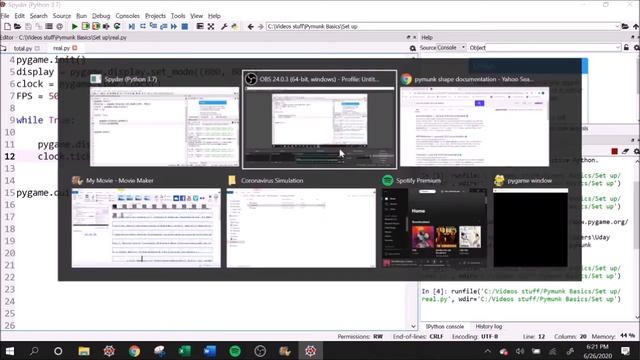Image resolution: width=640 pixels, height=360 pixels.
Task: Click the New file icon in Spyder toolbar
Action: tap(7, 27)
